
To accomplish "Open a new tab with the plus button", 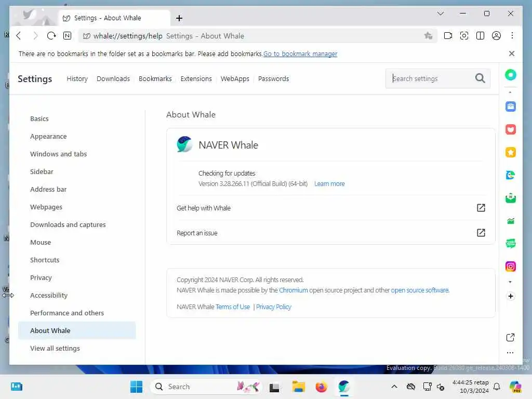I will click(179, 18).
